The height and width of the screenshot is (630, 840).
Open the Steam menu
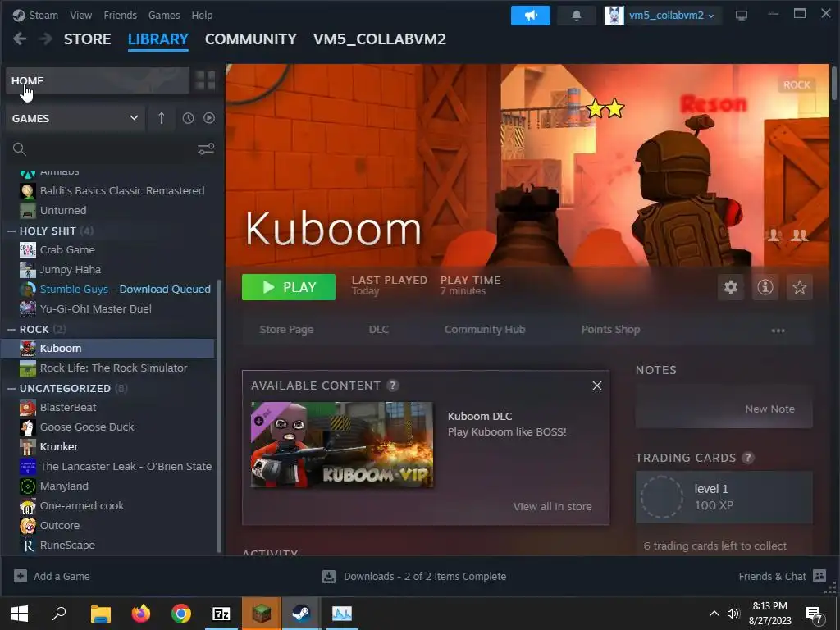click(43, 15)
